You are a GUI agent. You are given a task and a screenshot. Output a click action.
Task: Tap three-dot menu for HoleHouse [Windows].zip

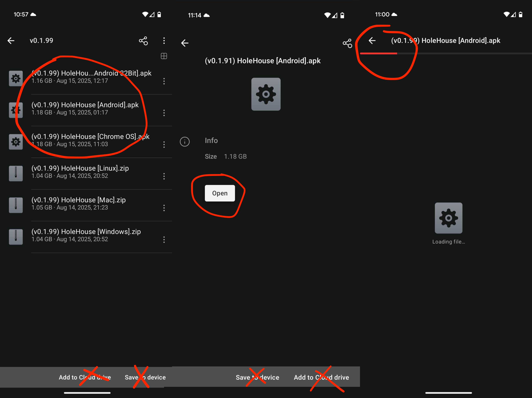coord(164,239)
